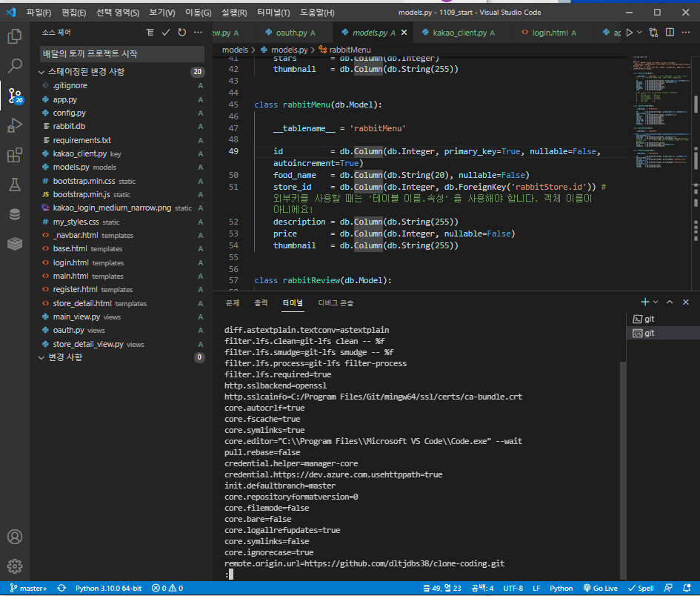Click the commit message input field
Image resolution: width=700 pixels, height=596 pixels.
(x=122, y=54)
